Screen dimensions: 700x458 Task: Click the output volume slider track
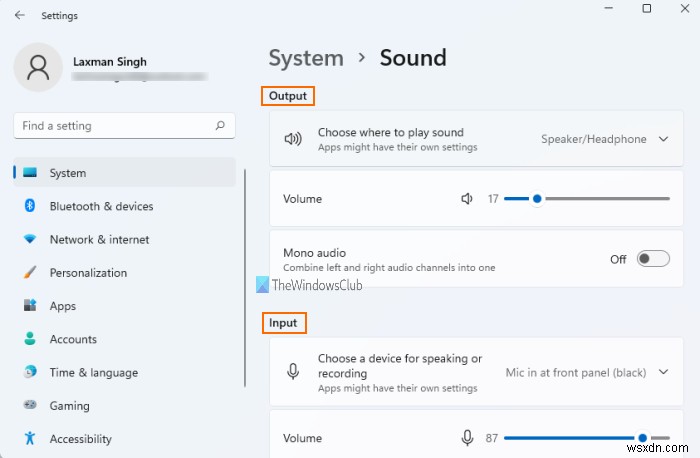(x=600, y=199)
